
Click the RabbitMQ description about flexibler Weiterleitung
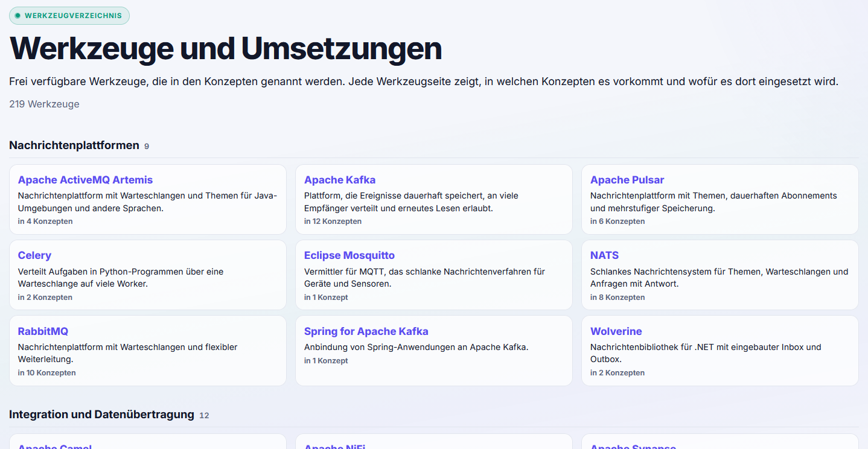tap(128, 353)
